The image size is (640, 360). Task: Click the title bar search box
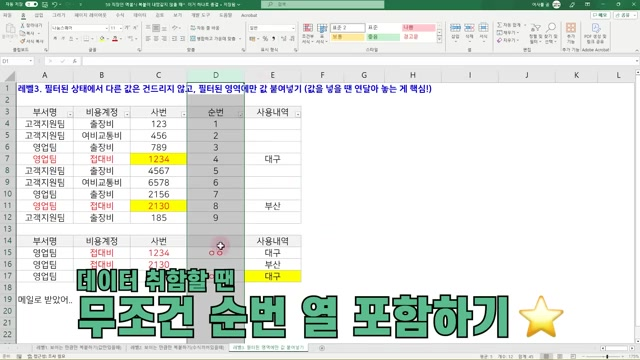pyautogui.click(x=322, y=4)
